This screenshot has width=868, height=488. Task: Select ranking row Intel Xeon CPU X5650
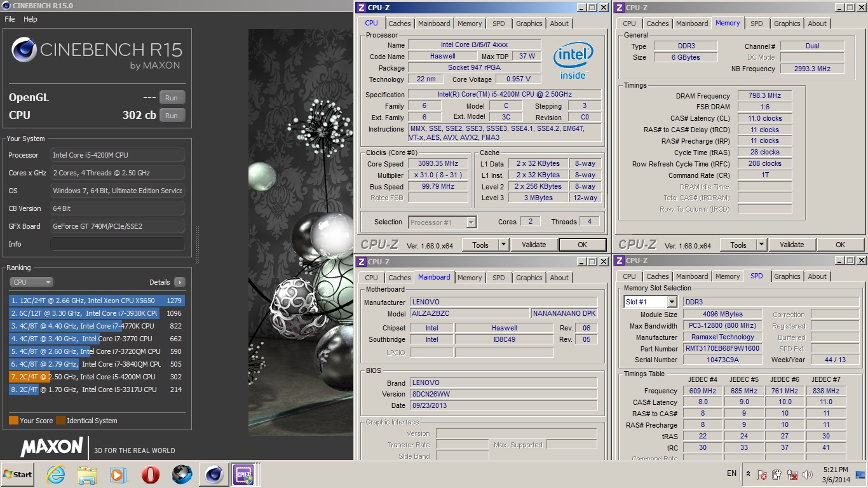pyautogui.click(x=97, y=301)
